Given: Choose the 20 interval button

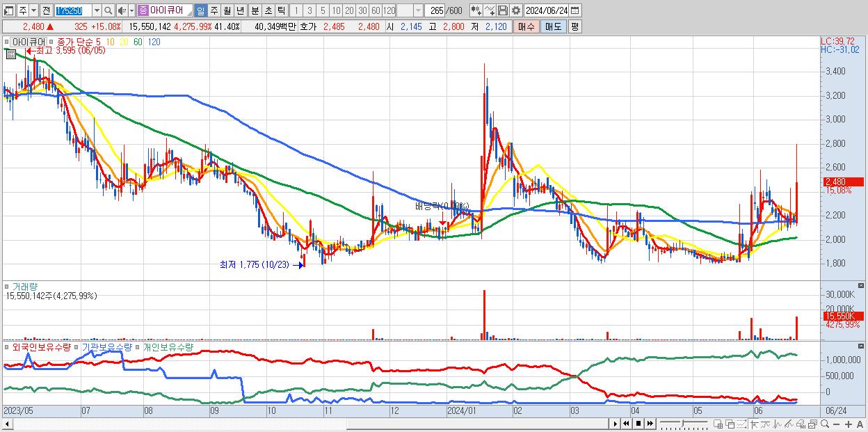Looking at the screenshot, I should 349,10.
